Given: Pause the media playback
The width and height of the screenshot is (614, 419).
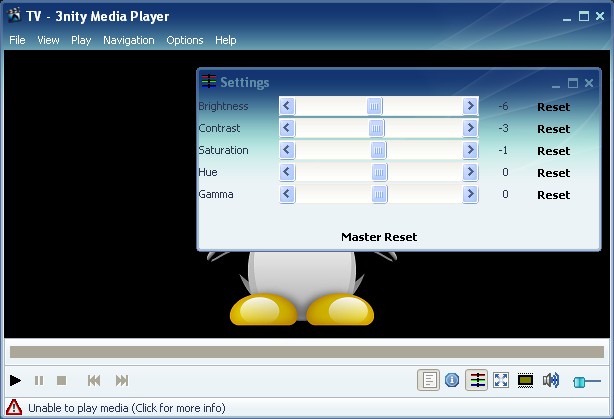Looking at the screenshot, I should 39,380.
